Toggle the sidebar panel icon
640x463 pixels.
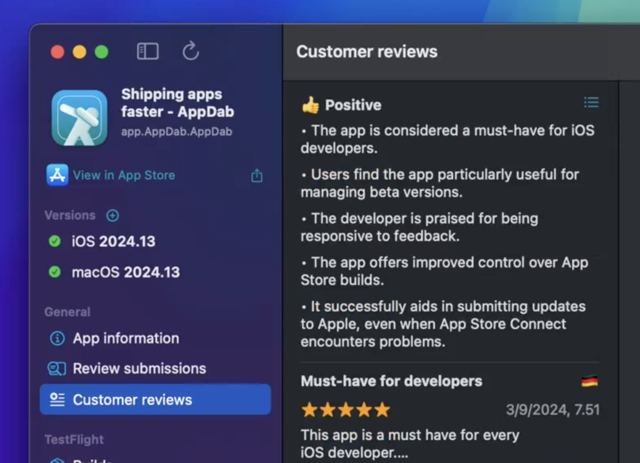click(147, 51)
